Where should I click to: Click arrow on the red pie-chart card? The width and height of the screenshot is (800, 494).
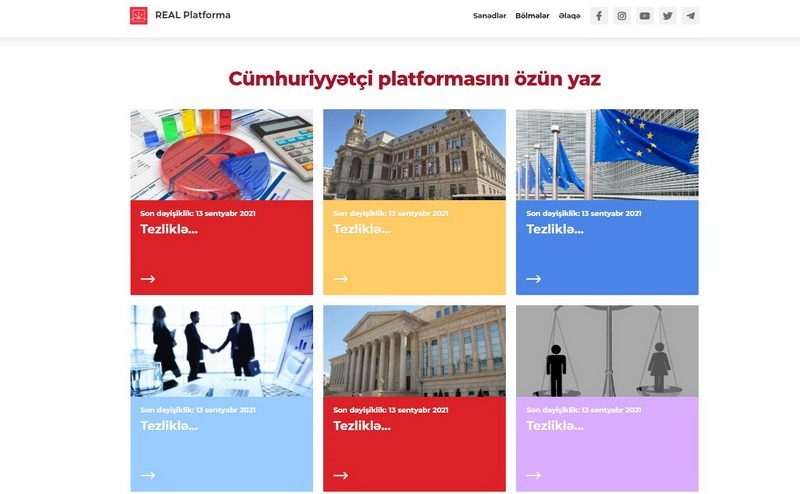(148, 279)
